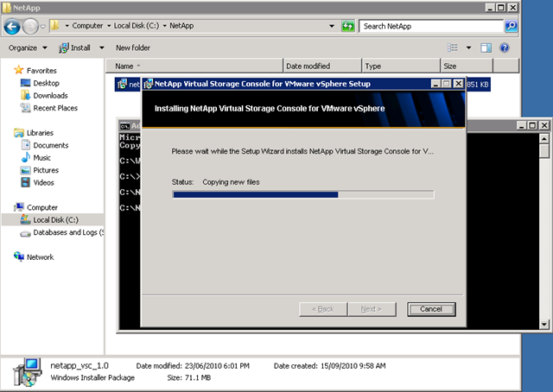Expand the arrow before Local Disk (C:) breadcrumb
This screenshot has width=553, height=392.
point(109,26)
